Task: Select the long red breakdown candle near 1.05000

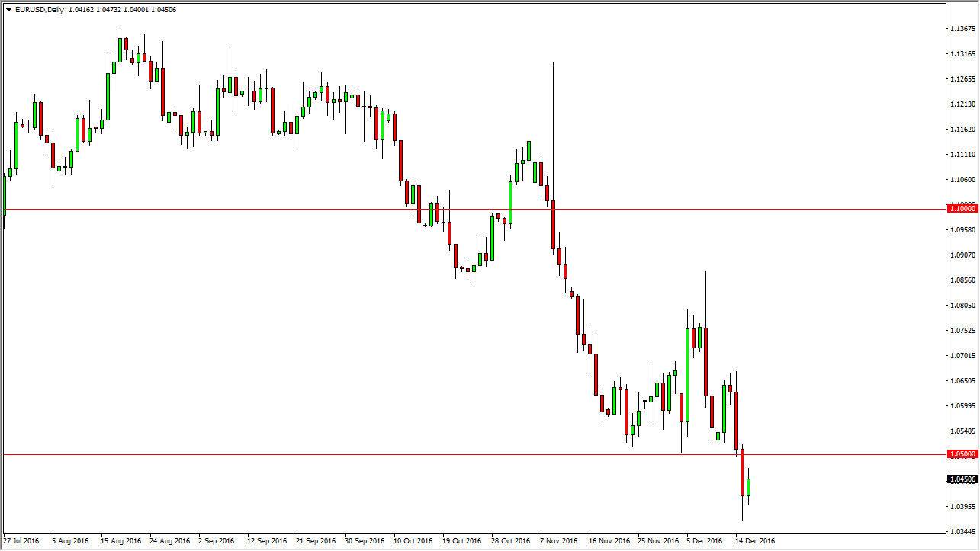Action: point(741,473)
